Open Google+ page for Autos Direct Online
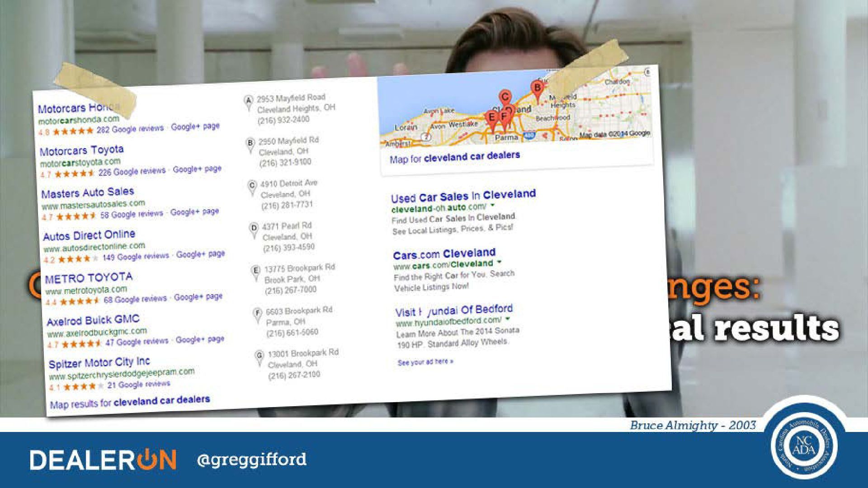The image size is (868, 488). pos(200,254)
